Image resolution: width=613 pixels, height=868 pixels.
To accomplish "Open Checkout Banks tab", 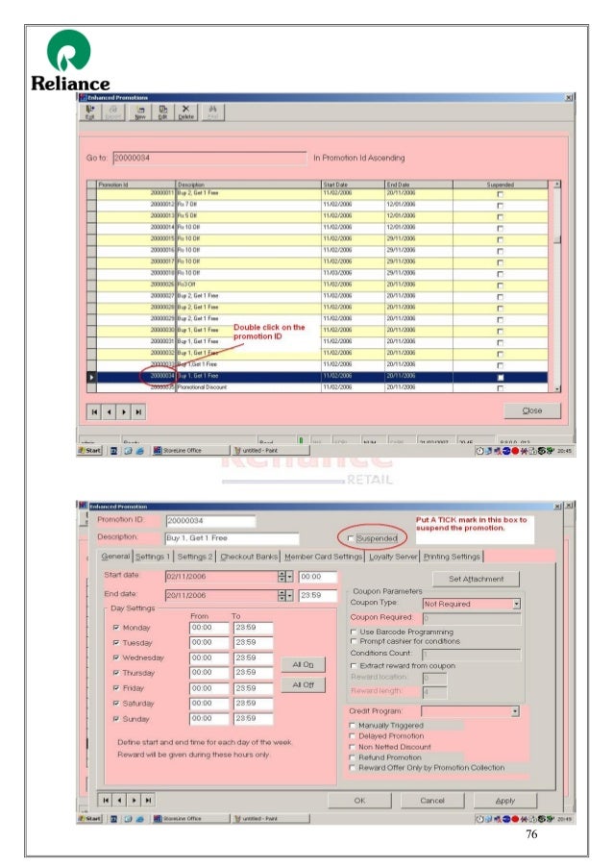I will (249, 557).
